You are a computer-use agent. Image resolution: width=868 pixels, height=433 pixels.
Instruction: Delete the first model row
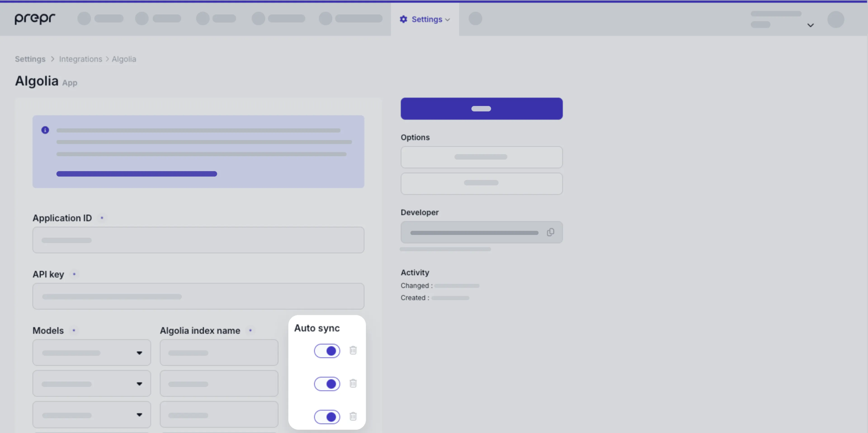(353, 350)
